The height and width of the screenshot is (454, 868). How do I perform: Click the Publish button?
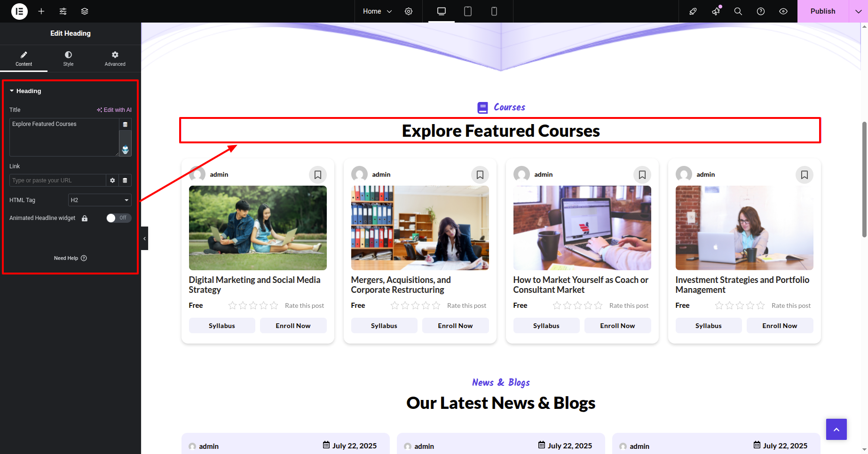pyautogui.click(x=823, y=11)
